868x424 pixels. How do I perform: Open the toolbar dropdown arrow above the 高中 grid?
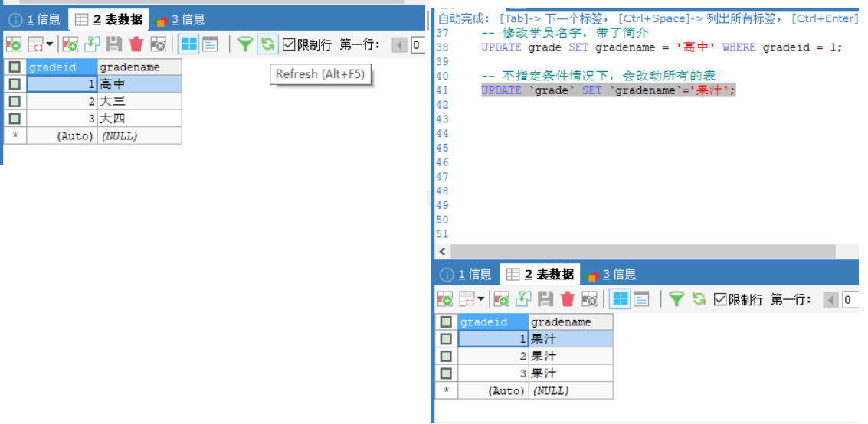(x=50, y=44)
